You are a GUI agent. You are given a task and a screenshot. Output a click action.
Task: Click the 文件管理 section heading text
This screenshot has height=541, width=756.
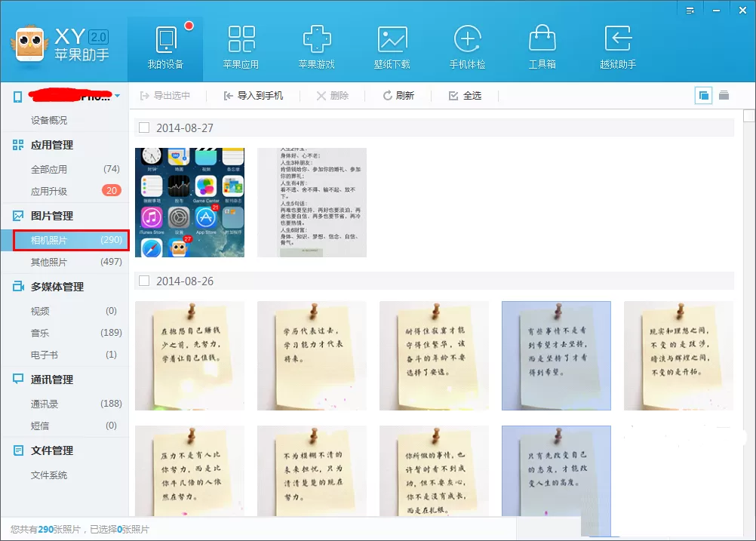coord(52,451)
